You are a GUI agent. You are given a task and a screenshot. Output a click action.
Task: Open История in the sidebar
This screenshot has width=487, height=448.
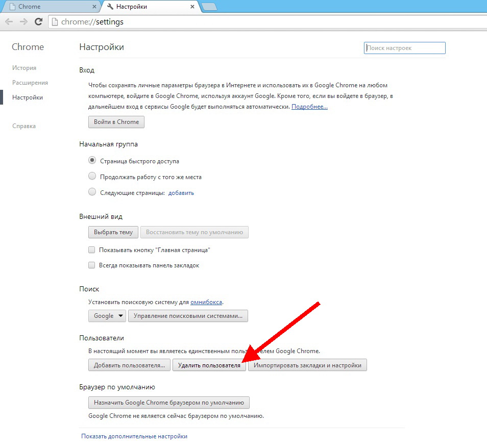pyautogui.click(x=24, y=67)
